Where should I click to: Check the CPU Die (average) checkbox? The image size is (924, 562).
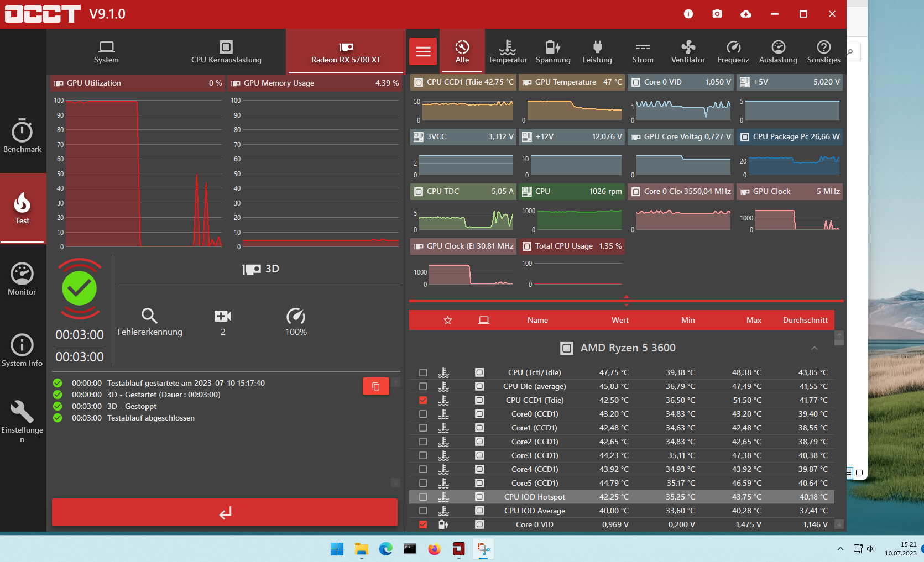click(423, 386)
